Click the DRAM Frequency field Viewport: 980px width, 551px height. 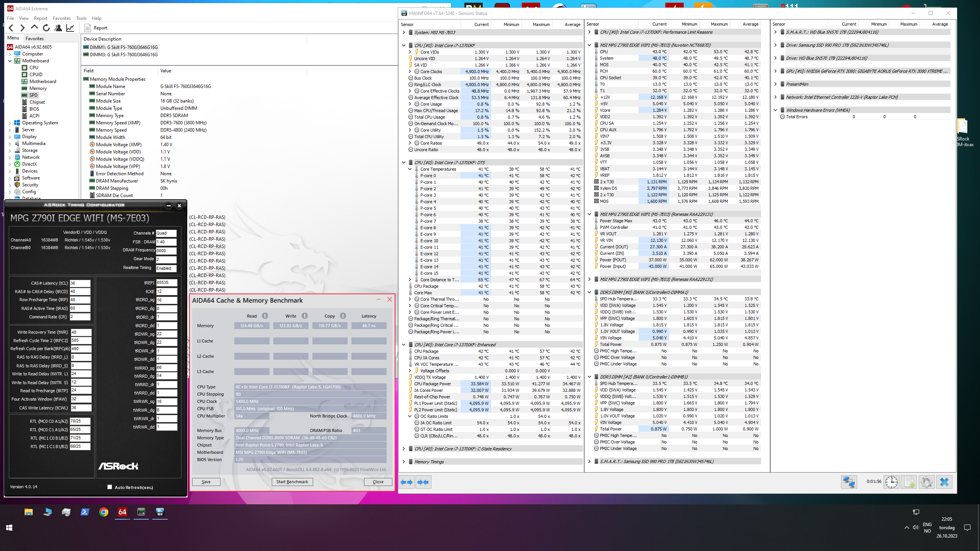pyautogui.click(x=166, y=251)
